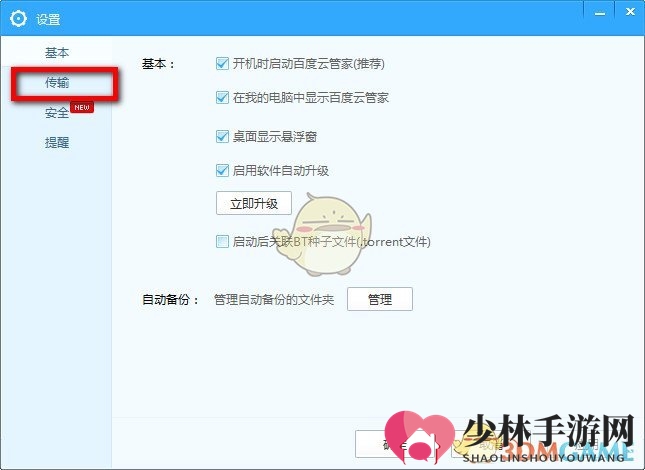Enable 启动后关联BT种子文件 checkbox
This screenshot has height=470, width=645.
[222, 241]
